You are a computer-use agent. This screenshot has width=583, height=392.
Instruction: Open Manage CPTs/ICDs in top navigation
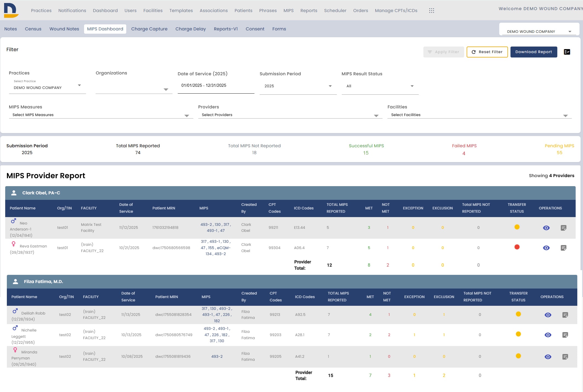(x=396, y=10)
